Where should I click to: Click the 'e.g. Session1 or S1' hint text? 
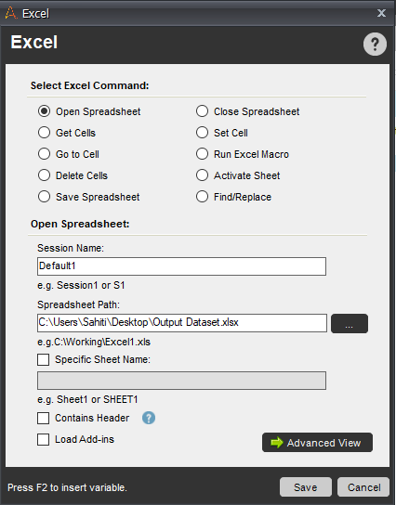click(x=81, y=285)
